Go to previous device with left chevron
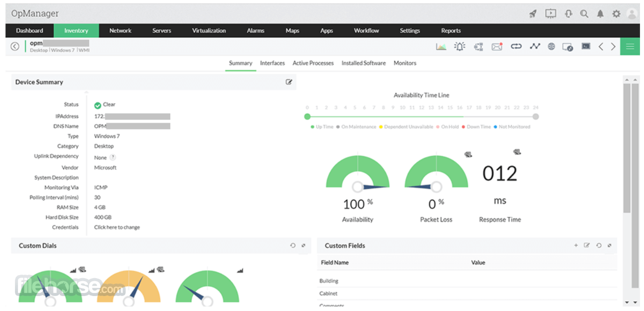 click(x=601, y=46)
